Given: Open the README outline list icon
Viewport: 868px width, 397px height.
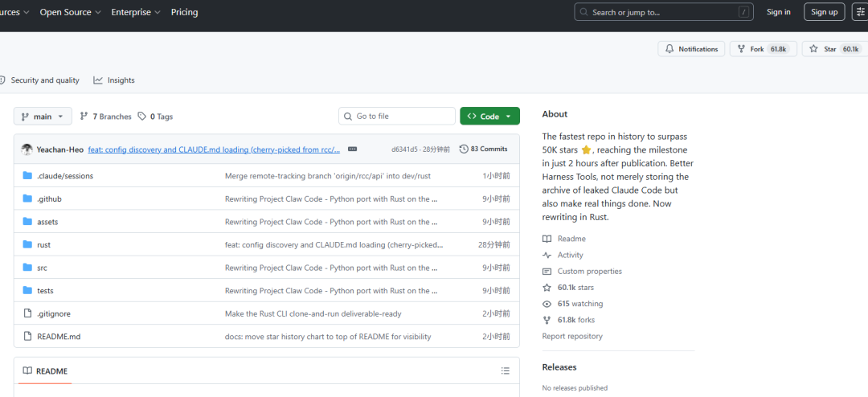Looking at the screenshot, I should 505,371.
